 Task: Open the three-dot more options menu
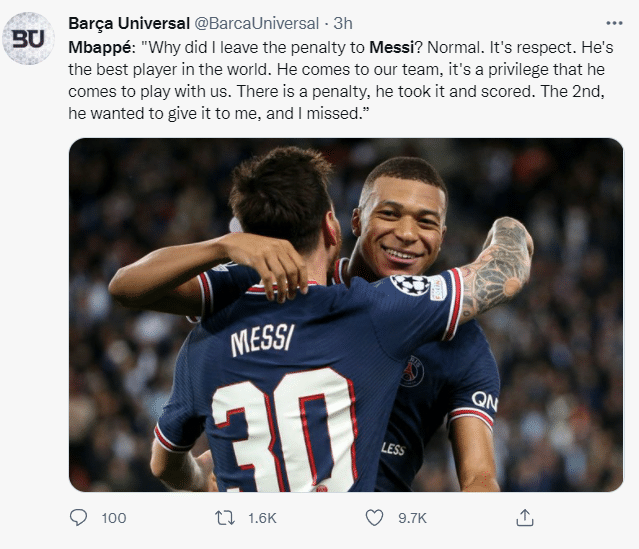click(613, 23)
